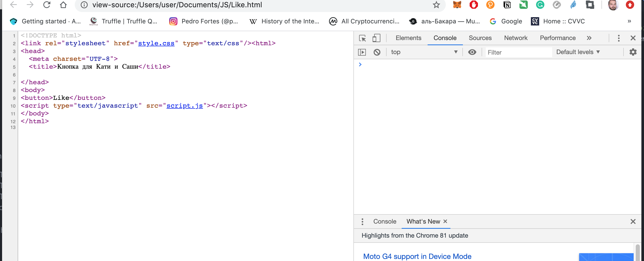Close the bottom drawer panel
This screenshot has width=644, height=261.
[x=633, y=221]
